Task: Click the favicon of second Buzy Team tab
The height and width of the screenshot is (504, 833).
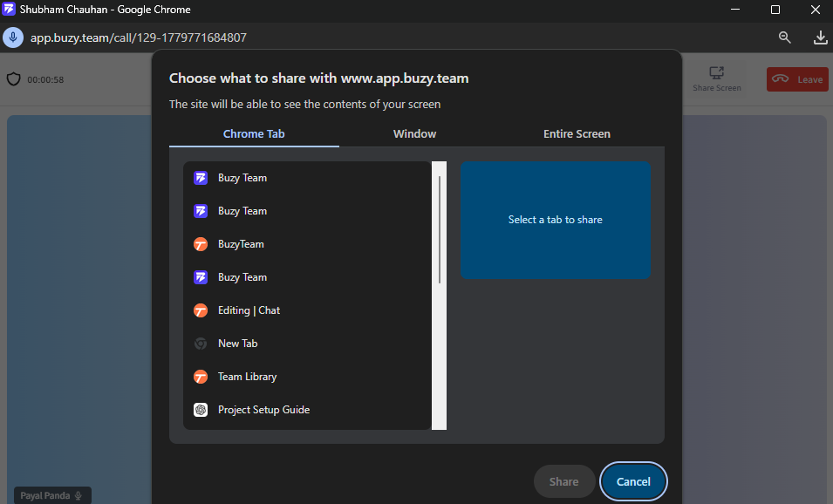Action: tap(201, 211)
